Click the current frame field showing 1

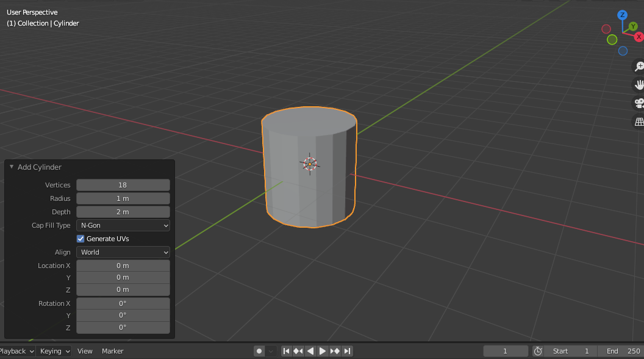click(x=506, y=351)
